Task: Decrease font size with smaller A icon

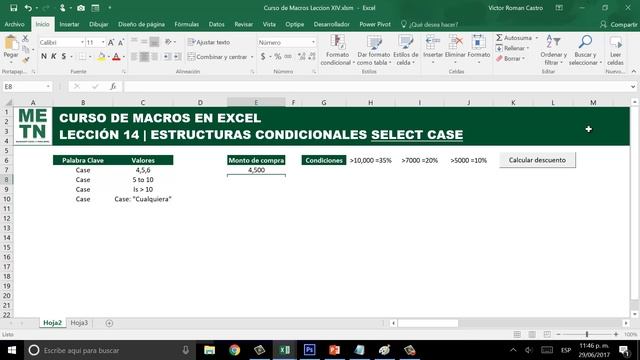Action: [121, 42]
